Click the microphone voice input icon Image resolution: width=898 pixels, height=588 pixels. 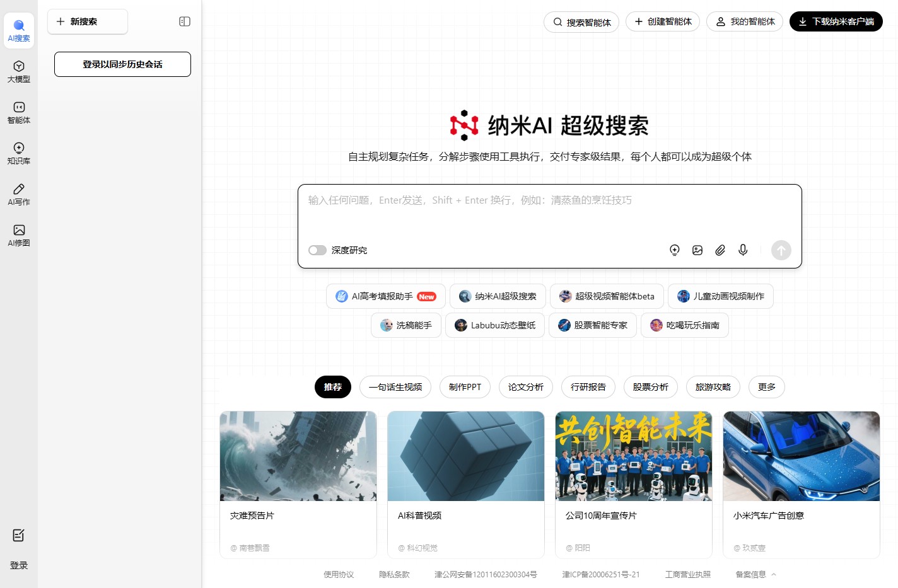coord(743,250)
